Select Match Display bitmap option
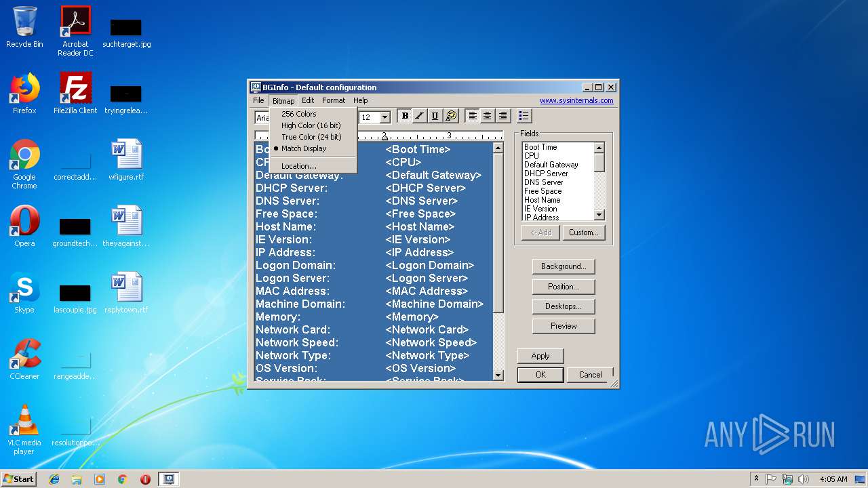This screenshot has width=868, height=488. (x=313, y=148)
